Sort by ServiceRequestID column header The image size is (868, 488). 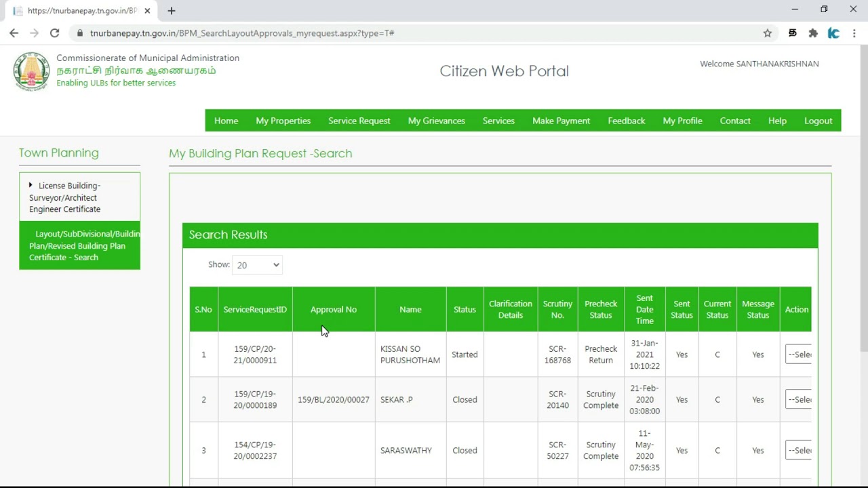(x=255, y=309)
